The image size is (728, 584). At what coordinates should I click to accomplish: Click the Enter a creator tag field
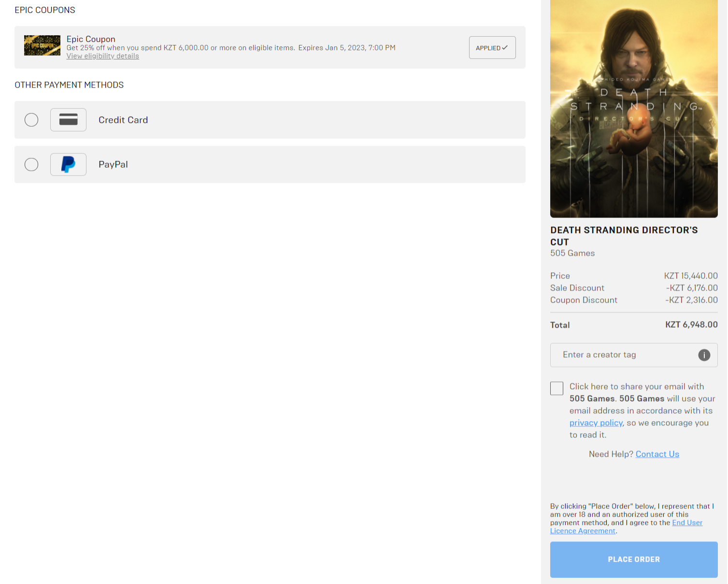click(x=634, y=355)
